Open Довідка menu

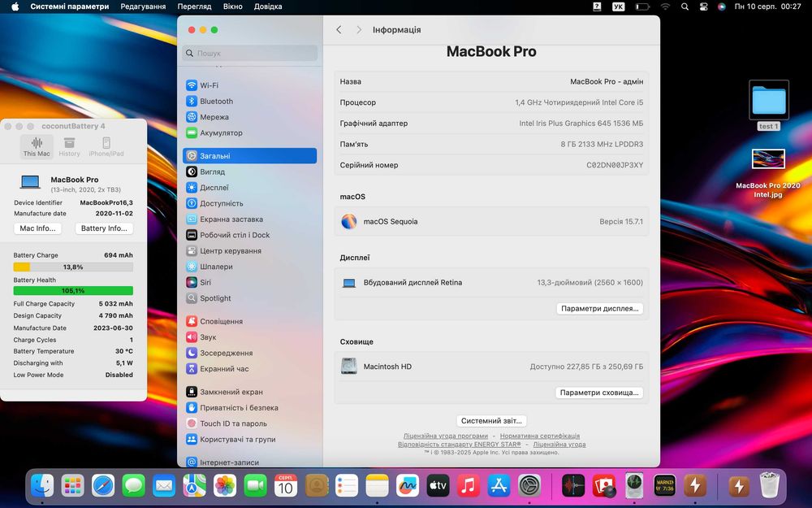268,7
